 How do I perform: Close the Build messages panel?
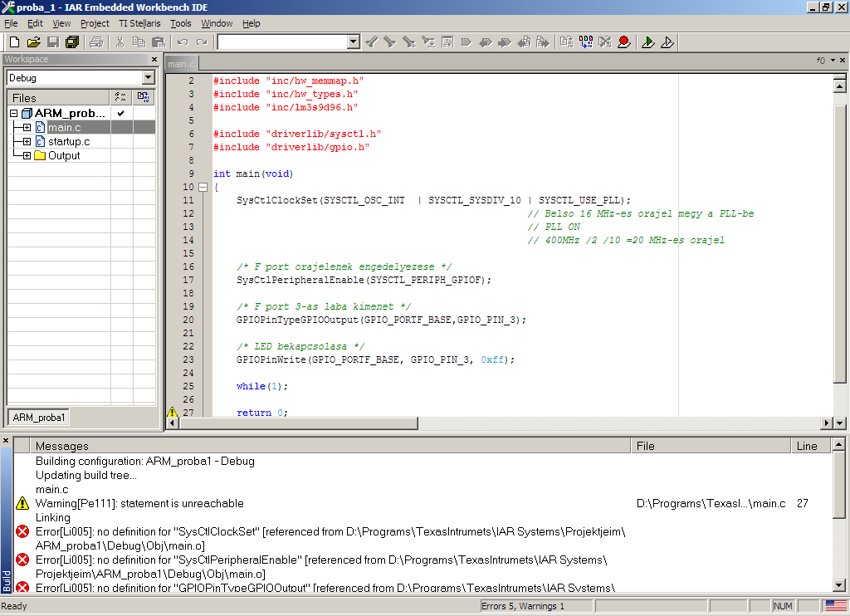[6, 441]
